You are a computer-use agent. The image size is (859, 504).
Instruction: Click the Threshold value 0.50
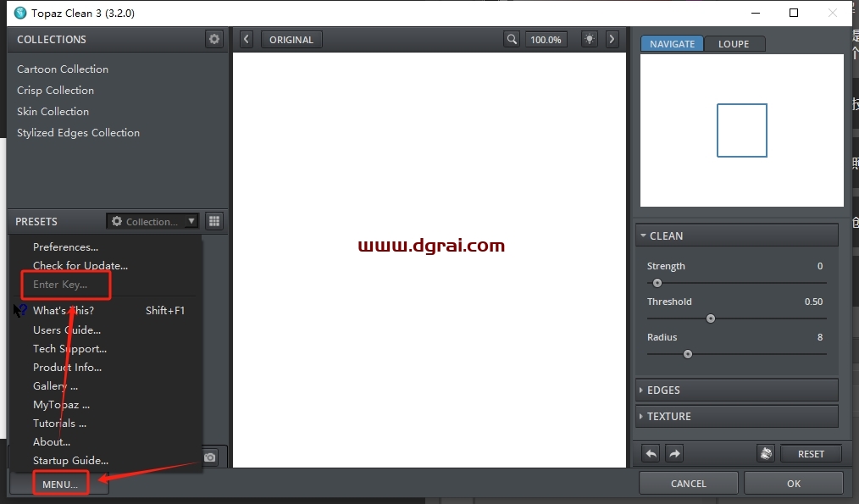(813, 302)
